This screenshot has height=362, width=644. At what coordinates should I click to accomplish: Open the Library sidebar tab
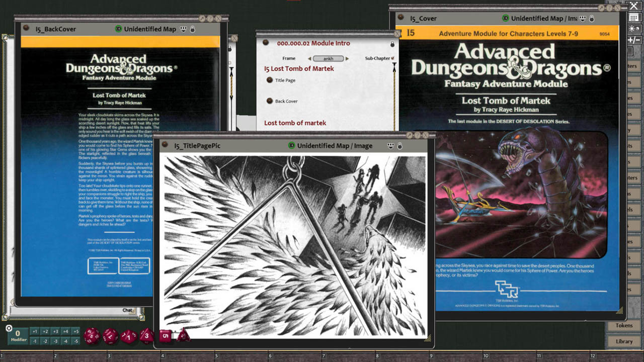[x=624, y=341]
